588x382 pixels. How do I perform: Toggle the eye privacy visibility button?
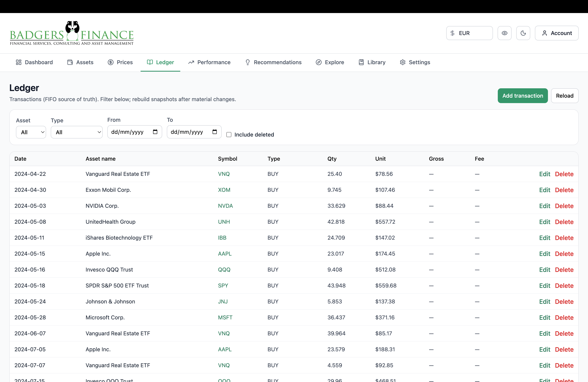click(x=505, y=33)
